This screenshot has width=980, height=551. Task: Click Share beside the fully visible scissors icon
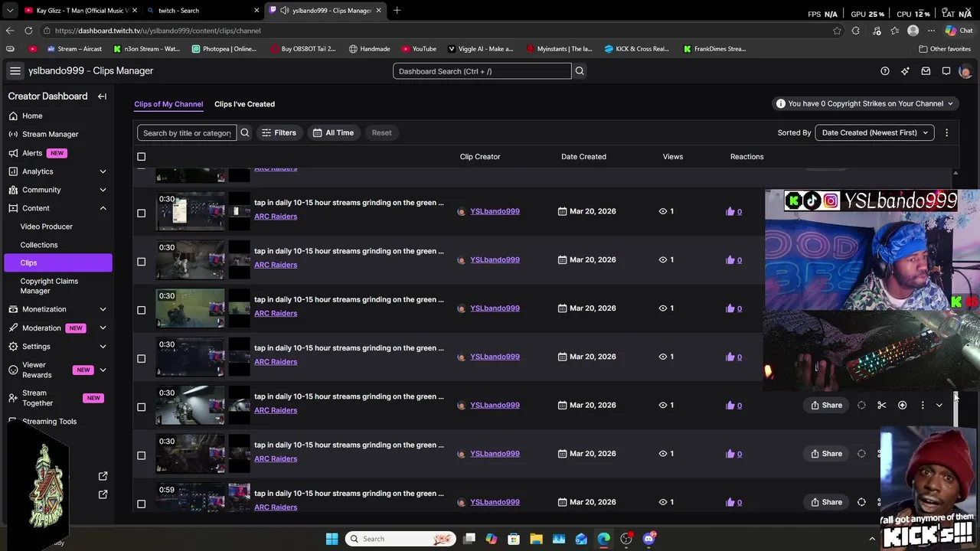(x=827, y=405)
